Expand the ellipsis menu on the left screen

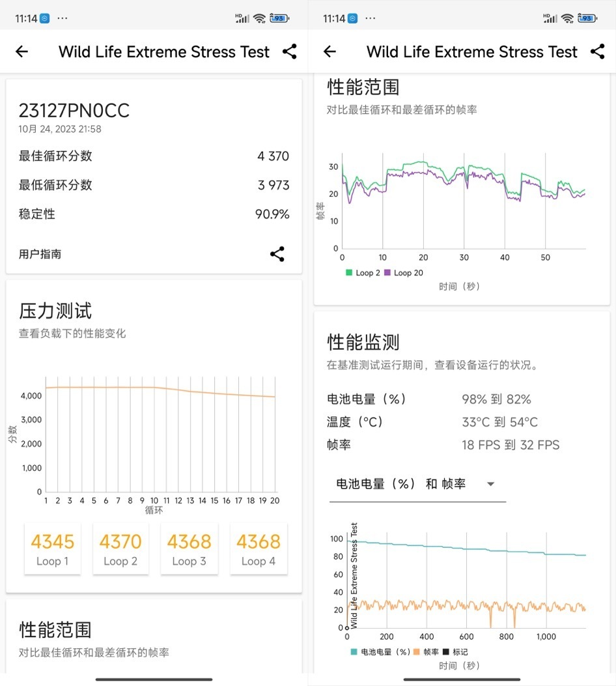point(63,18)
